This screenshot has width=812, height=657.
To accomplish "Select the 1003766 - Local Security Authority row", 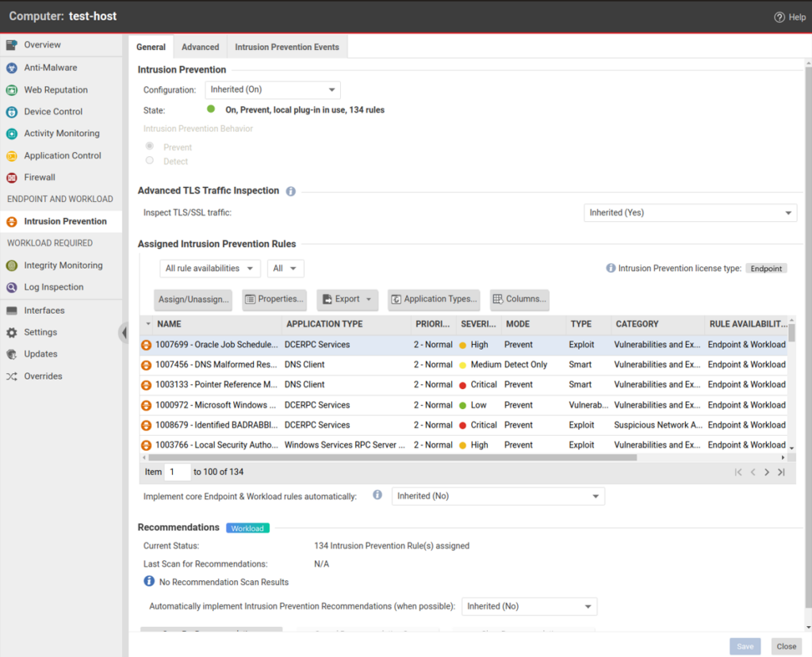I will pos(463,445).
